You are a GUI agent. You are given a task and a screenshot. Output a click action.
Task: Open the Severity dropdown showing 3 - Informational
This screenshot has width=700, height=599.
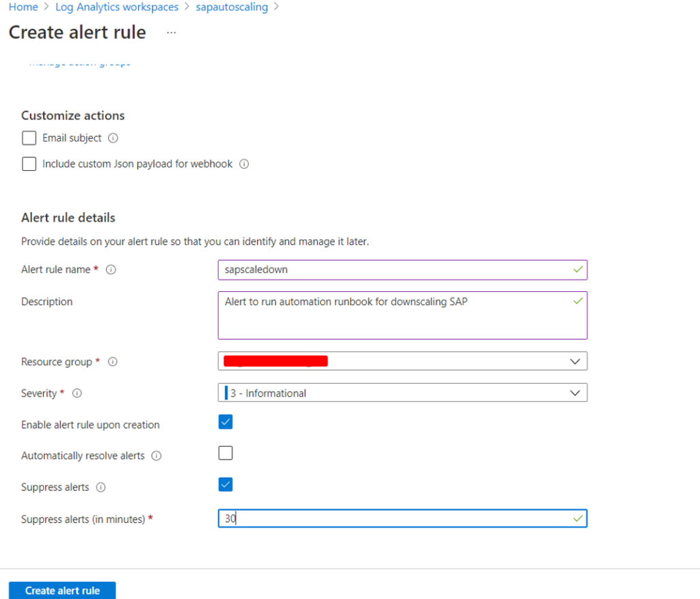tap(403, 392)
